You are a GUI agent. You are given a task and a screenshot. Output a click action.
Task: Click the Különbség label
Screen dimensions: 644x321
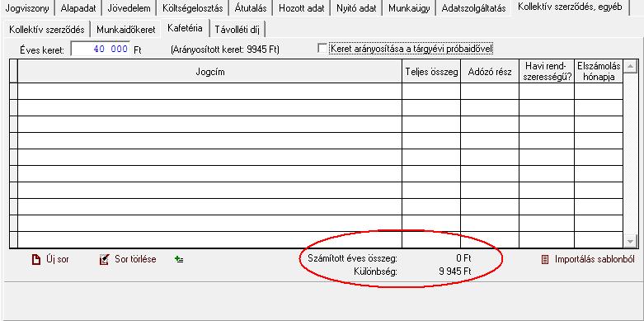[x=376, y=271]
